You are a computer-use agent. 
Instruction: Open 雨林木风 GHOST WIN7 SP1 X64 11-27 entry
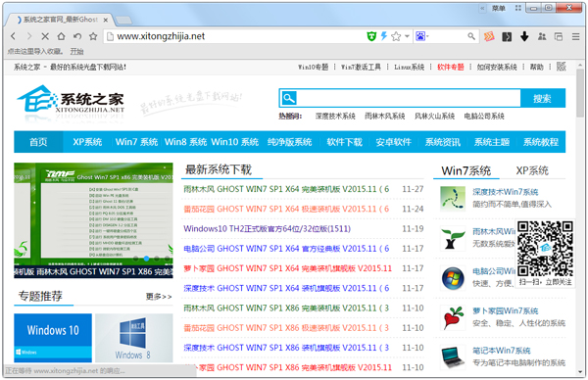286,189
